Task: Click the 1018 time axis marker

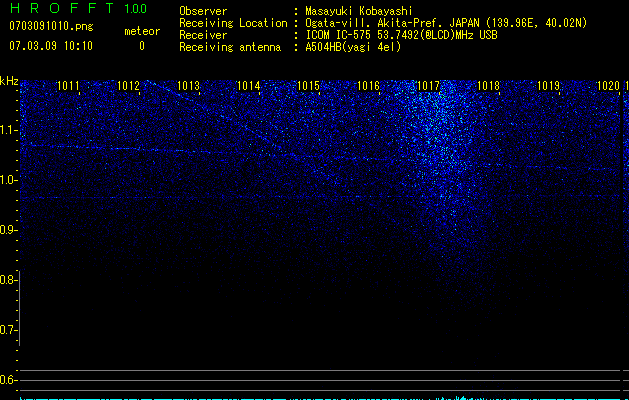Action: tap(488, 86)
